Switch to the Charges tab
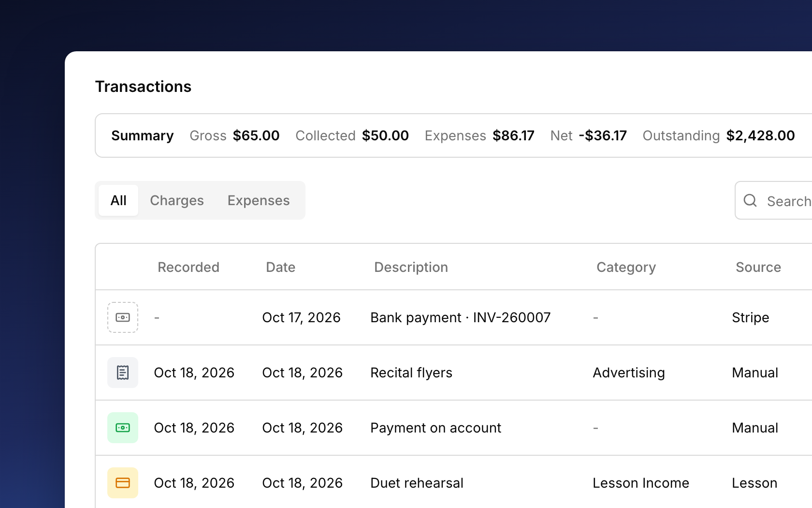The height and width of the screenshot is (508, 812). (177, 200)
